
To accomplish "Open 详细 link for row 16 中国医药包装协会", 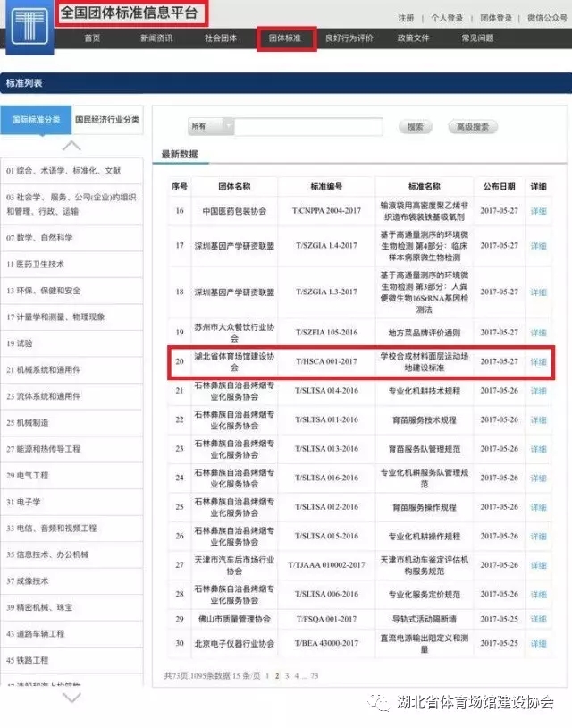I will coord(538,211).
